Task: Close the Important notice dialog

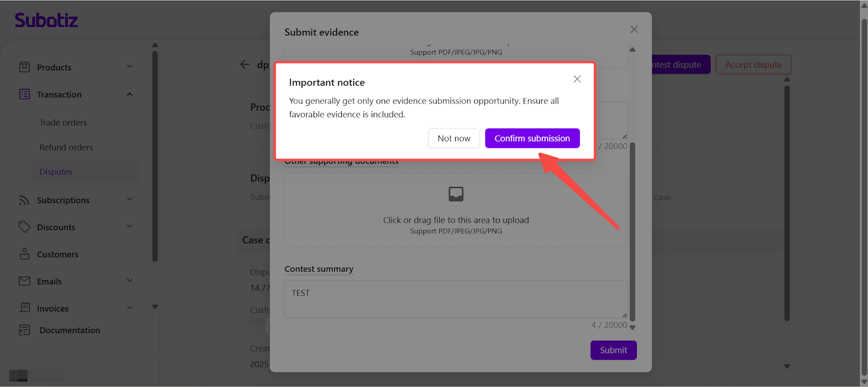Action: coord(577,79)
